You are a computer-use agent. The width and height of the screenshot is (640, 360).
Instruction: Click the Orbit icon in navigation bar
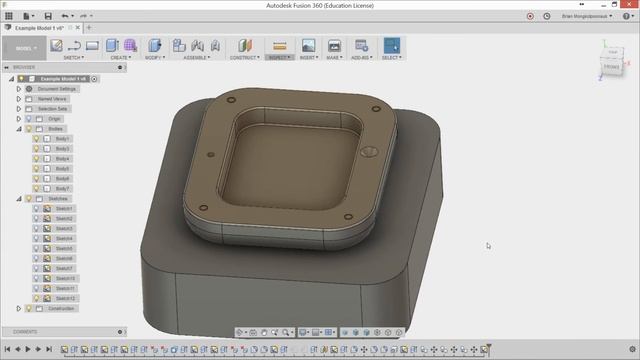point(240,333)
